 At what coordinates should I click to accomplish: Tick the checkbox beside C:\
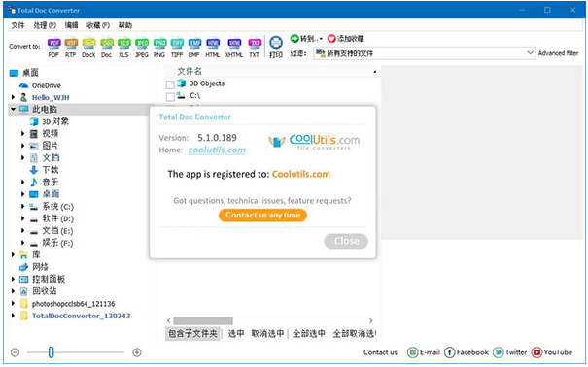point(170,97)
